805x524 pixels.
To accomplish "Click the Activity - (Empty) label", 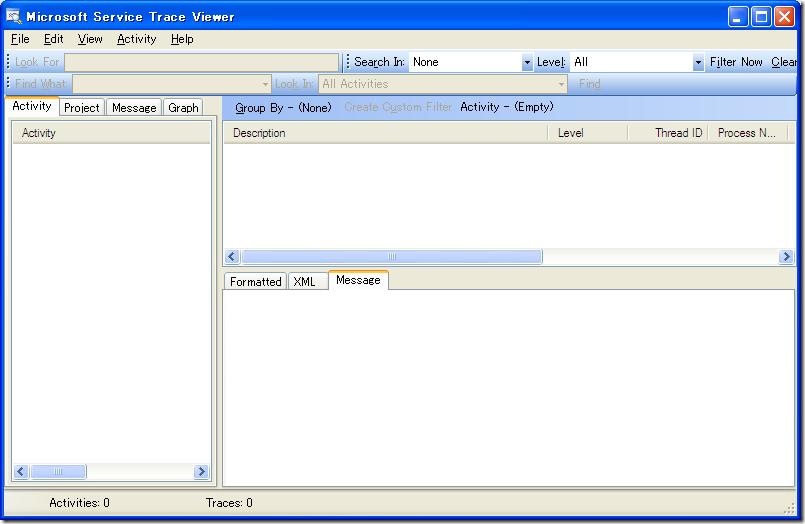I will pos(507,107).
